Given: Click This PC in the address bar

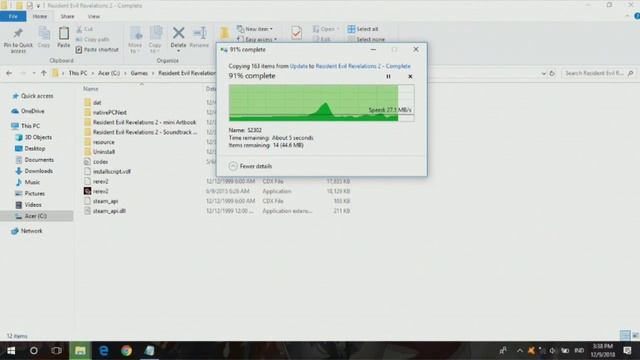Looking at the screenshot, I should coord(78,73).
